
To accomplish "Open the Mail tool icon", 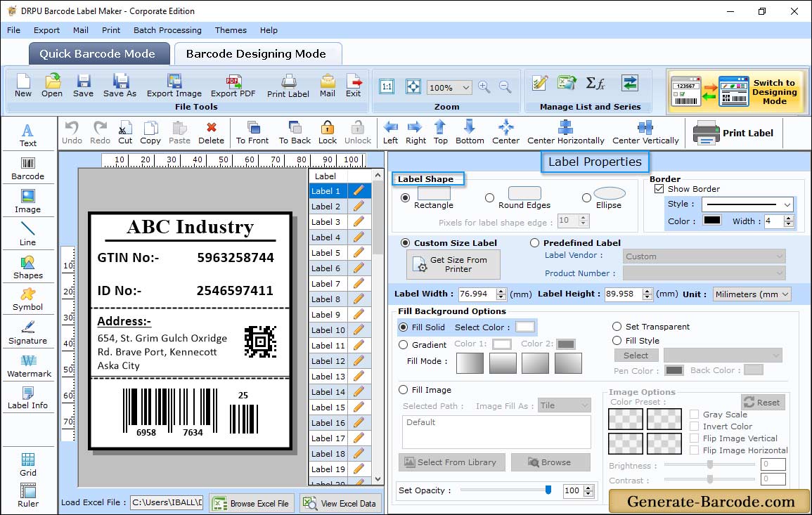I will [x=328, y=86].
